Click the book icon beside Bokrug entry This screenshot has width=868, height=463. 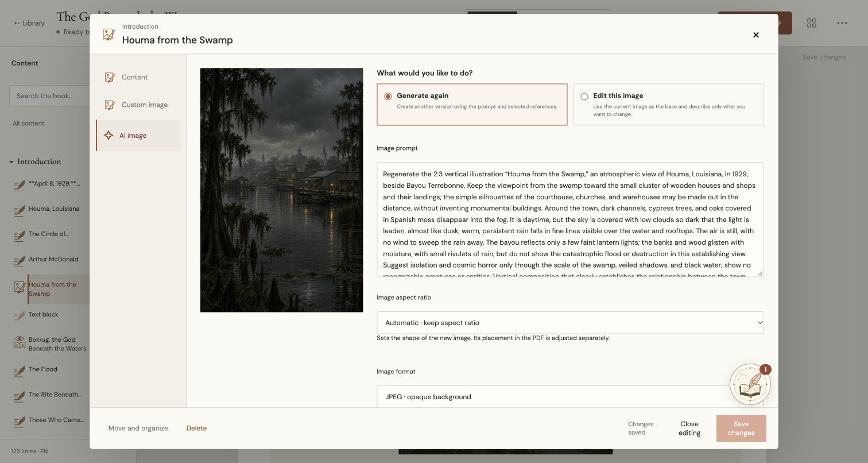click(x=19, y=342)
